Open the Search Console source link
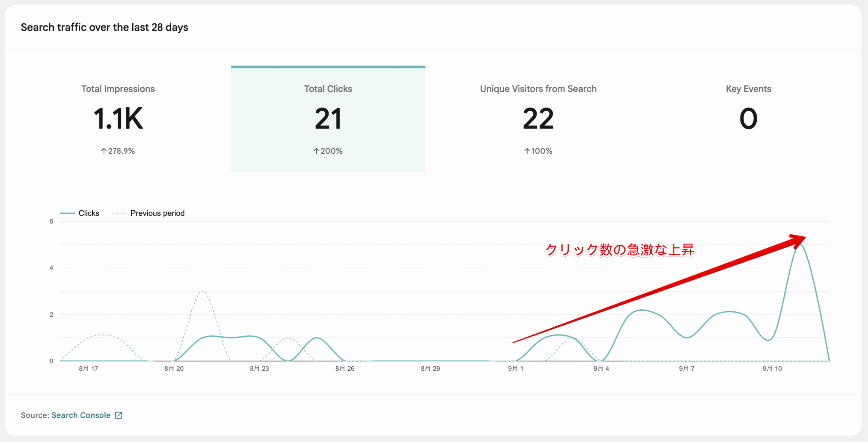 [81, 415]
